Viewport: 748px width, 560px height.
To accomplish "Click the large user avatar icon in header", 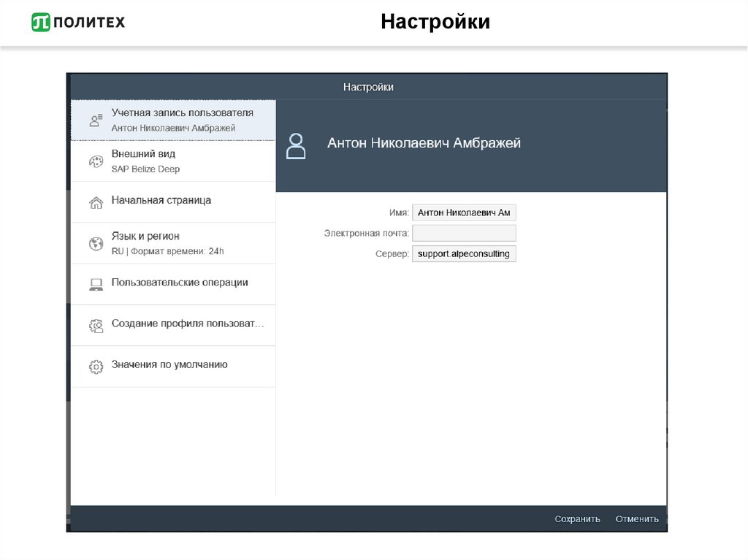I will (x=296, y=146).
